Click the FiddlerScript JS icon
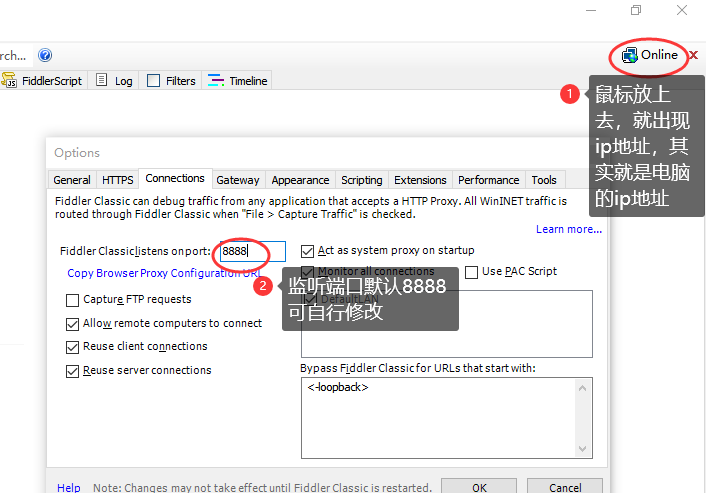Viewport: 706px width, 493px height. [x=9, y=80]
